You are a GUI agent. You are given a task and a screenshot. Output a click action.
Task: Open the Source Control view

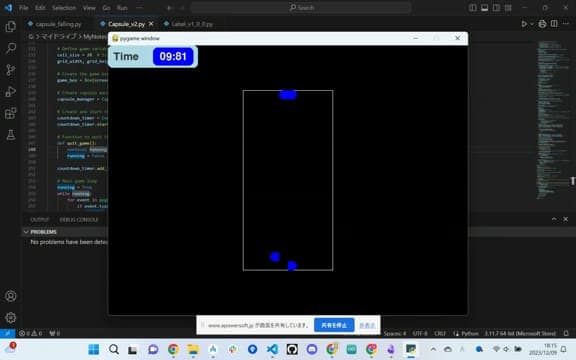point(11,70)
